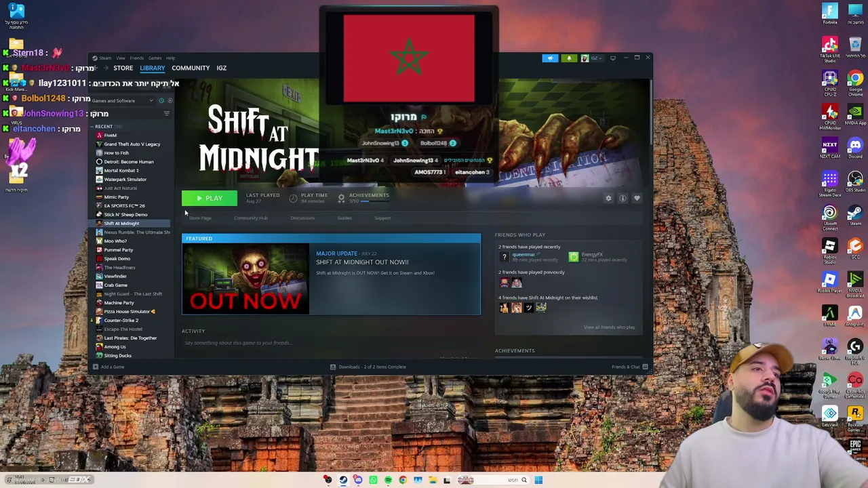868x488 pixels.
Task: Open the NZXT CAM desktop shortcut
Action: [830, 148]
